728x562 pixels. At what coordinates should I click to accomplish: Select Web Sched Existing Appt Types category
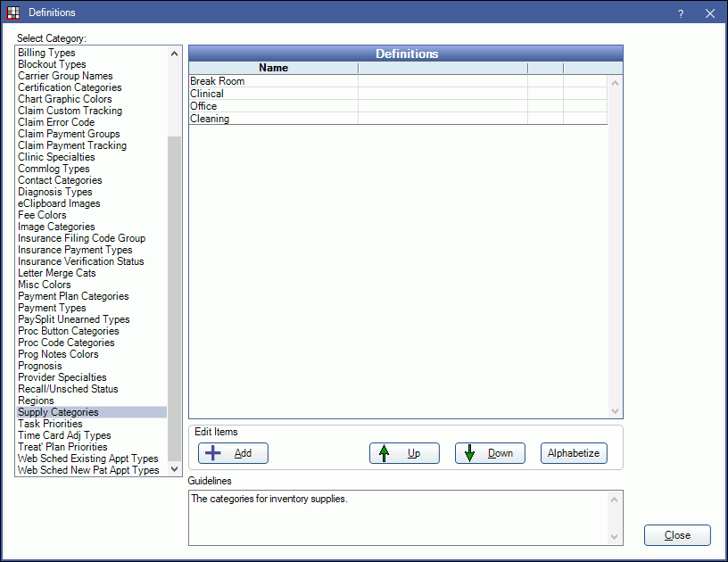92,459
